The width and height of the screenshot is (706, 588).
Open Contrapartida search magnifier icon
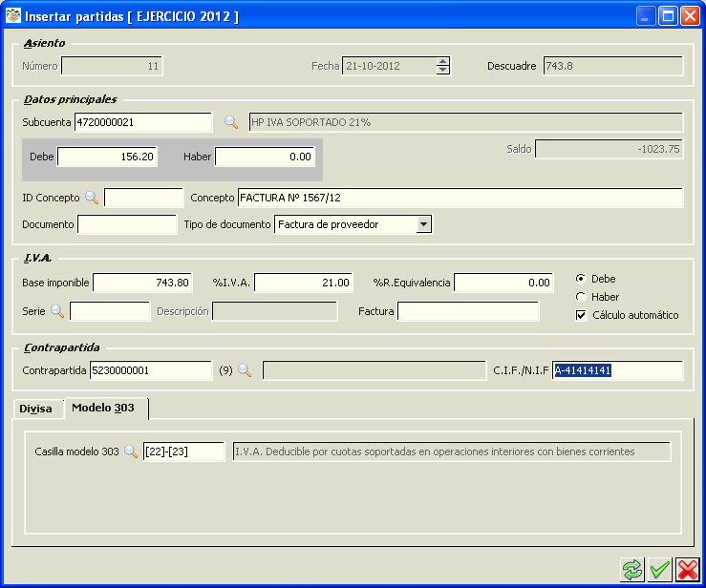pos(245,370)
